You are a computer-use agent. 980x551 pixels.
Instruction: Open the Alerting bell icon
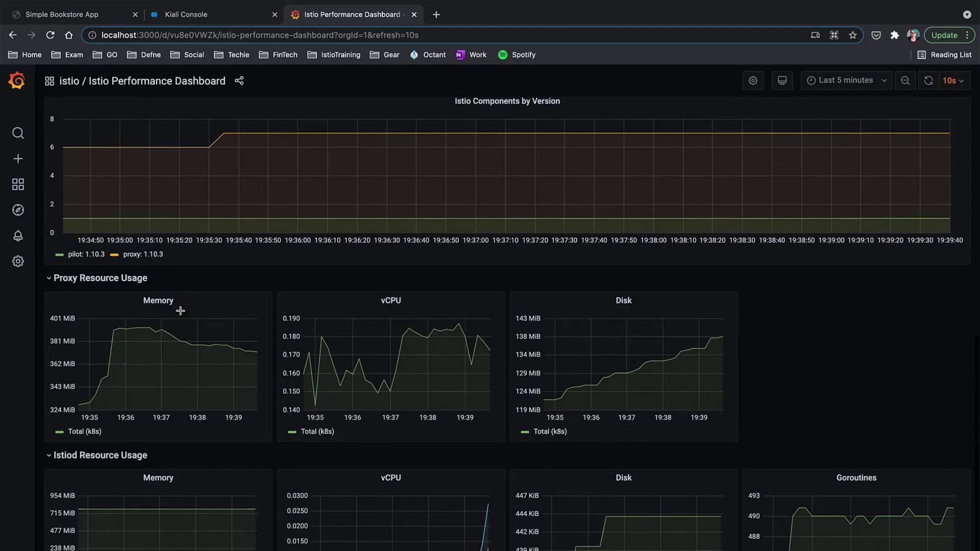tap(18, 236)
